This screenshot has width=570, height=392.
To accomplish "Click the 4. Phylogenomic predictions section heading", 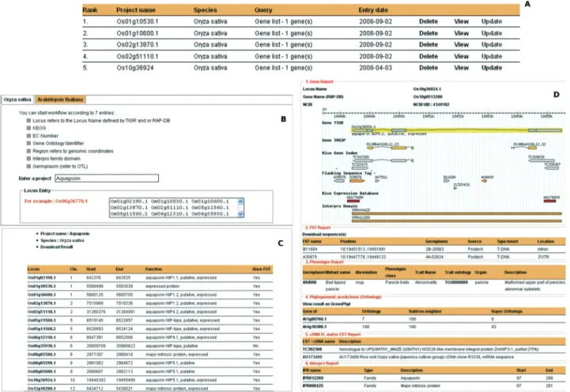I will click(343, 297).
